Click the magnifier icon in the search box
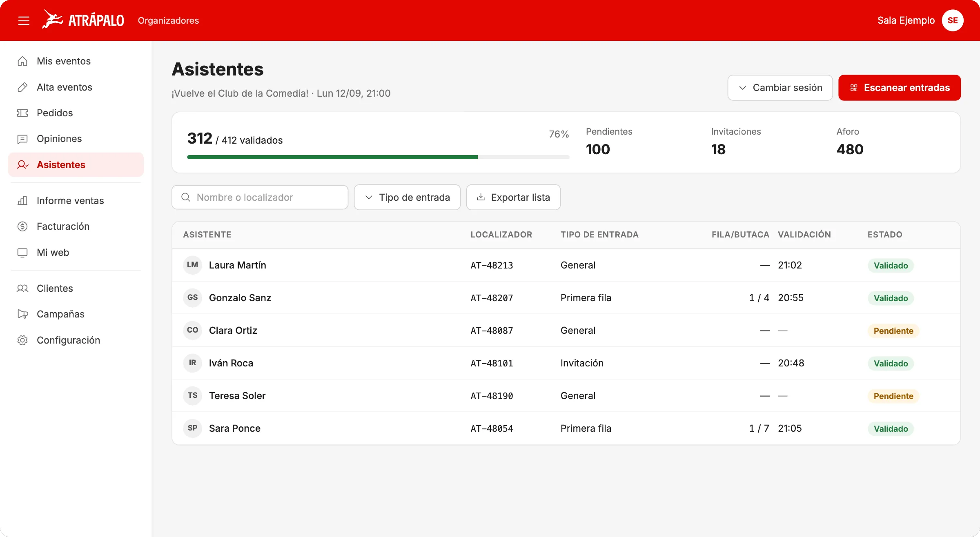980x537 pixels. [x=186, y=197]
